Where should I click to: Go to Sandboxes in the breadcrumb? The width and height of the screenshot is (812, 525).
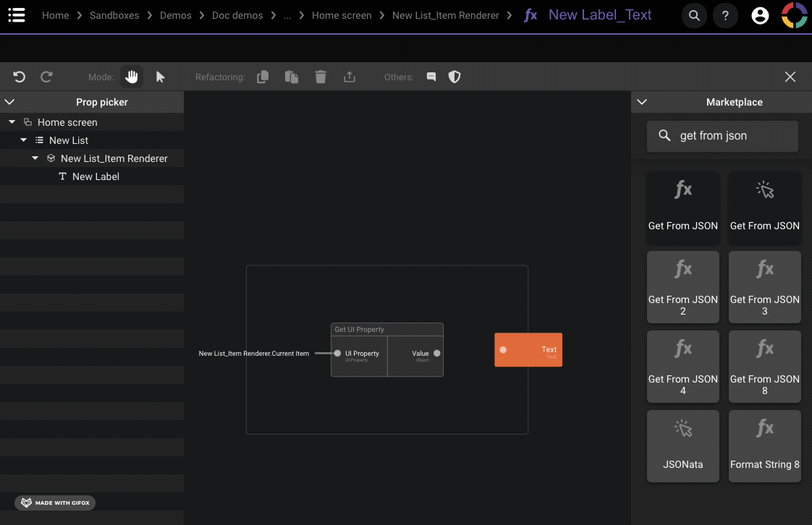[x=114, y=15]
